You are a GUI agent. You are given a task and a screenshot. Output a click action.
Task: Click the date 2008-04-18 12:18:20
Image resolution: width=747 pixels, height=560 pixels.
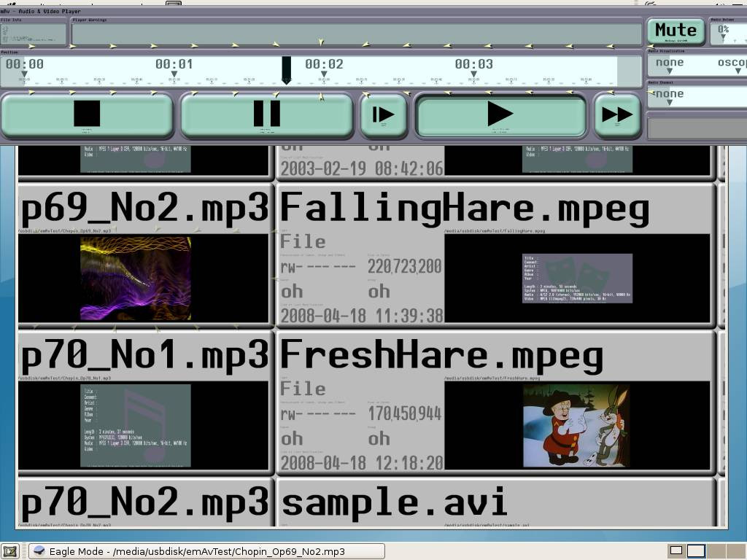click(362, 463)
